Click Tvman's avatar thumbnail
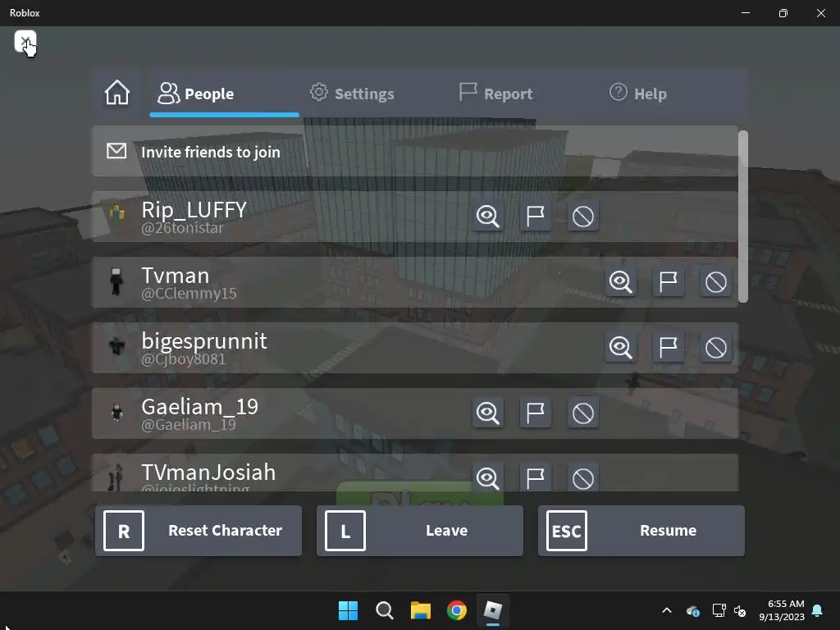 click(x=116, y=282)
